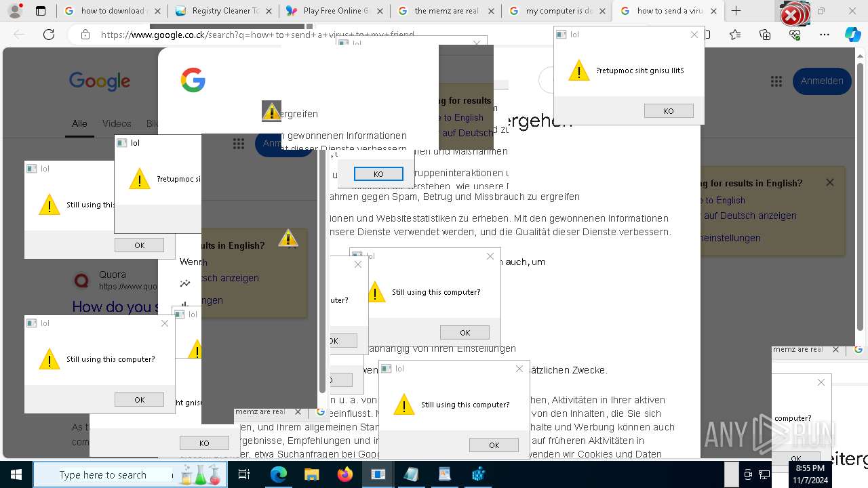Go back with the browser back arrow
The height and width of the screenshot is (488, 868).
click(x=19, y=35)
